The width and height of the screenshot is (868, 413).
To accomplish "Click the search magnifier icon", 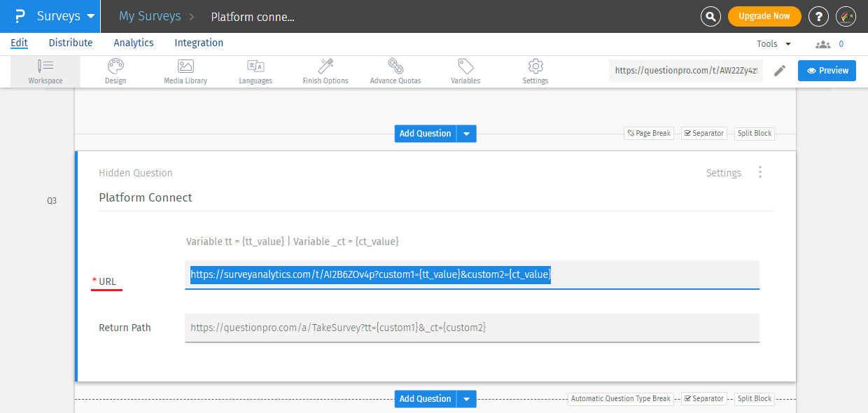I will (x=710, y=16).
